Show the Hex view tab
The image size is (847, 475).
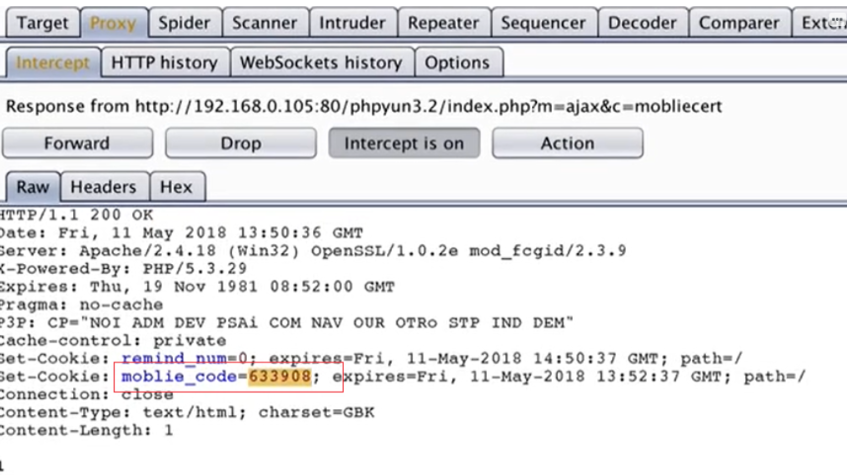point(176,187)
